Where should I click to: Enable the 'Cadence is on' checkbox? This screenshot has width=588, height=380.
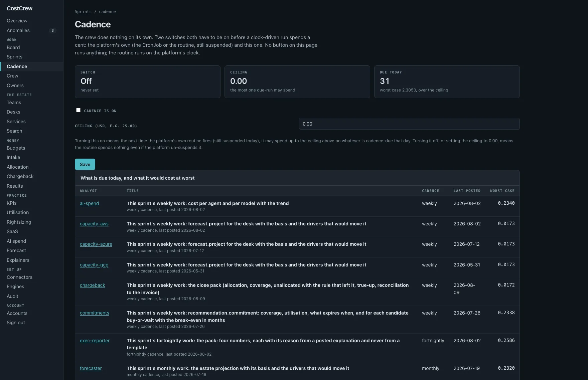(x=78, y=110)
